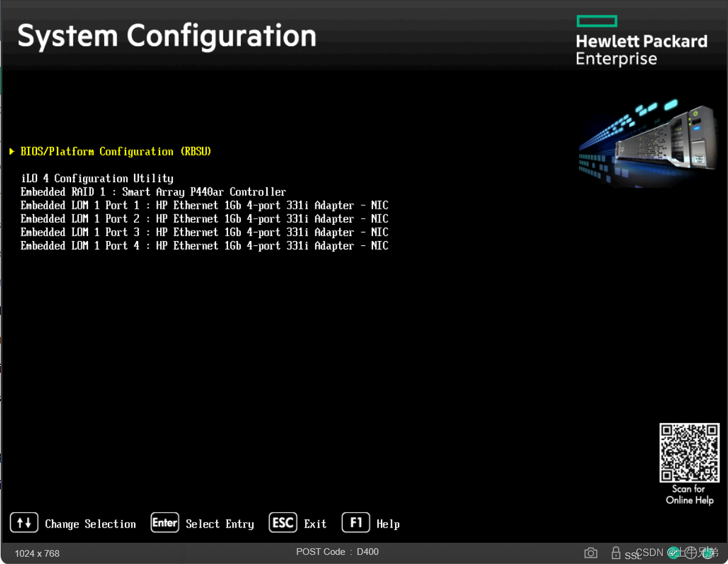The width and height of the screenshot is (728, 564).
Task: Click the 1024 x 768 resolution text
Action: [37, 553]
